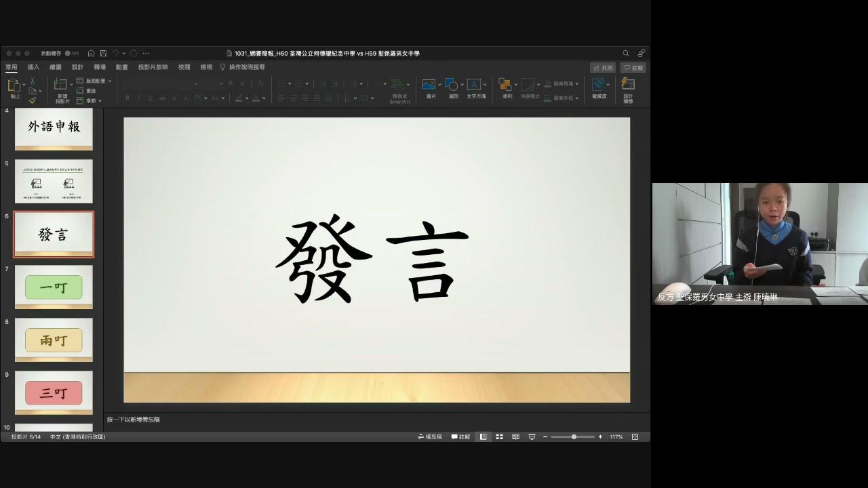Click the help lightbulb icon
Image resolution: width=868 pixels, height=488 pixels.
222,67
